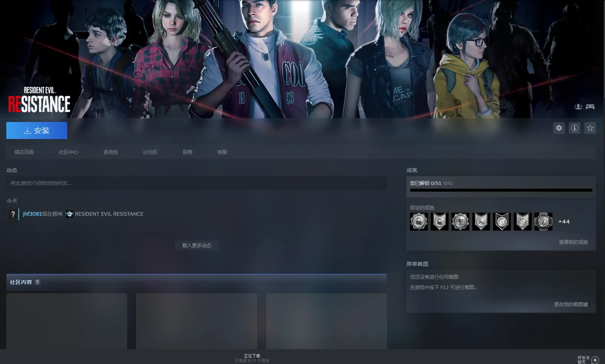605x364 pixels.
Task: Open 查看我的成就 link
Action: (x=573, y=242)
